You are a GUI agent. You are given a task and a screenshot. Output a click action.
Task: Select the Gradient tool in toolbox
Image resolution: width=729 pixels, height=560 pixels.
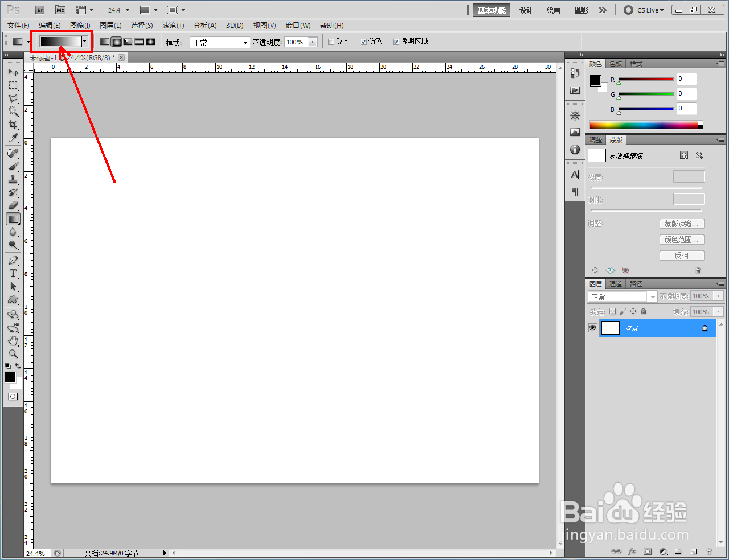tap(13, 219)
